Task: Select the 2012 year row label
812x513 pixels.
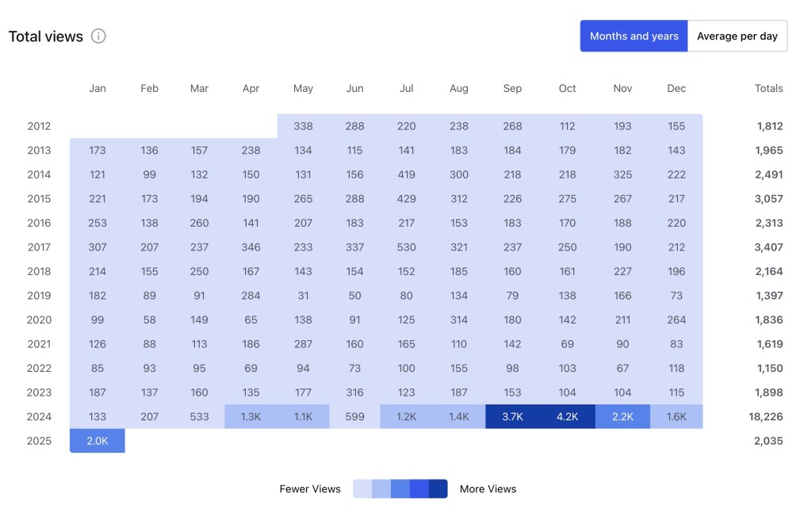Action: click(x=39, y=126)
